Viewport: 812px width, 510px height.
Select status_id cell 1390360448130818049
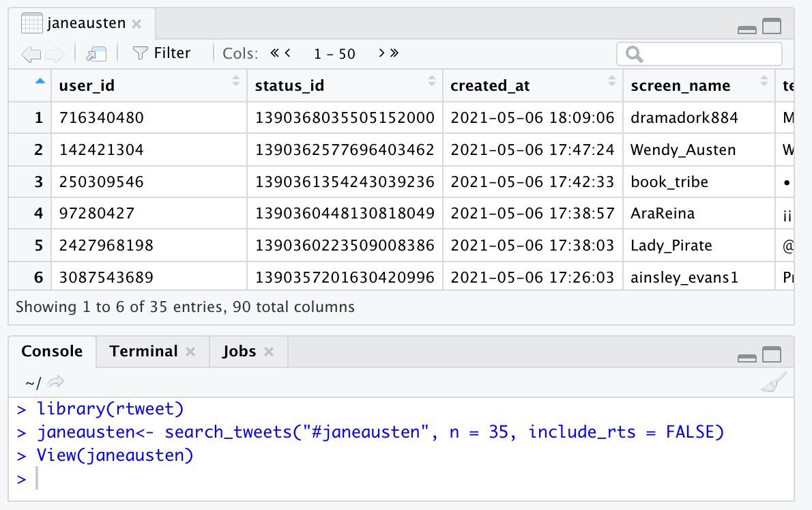(345, 214)
